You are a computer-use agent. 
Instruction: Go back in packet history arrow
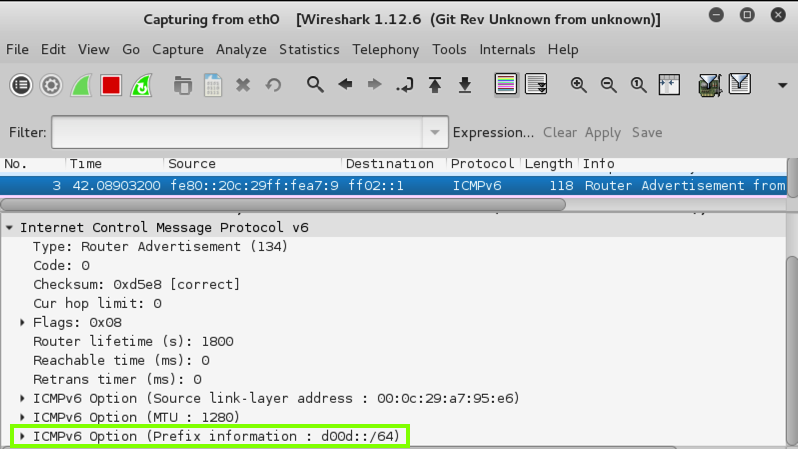point(345,85)
